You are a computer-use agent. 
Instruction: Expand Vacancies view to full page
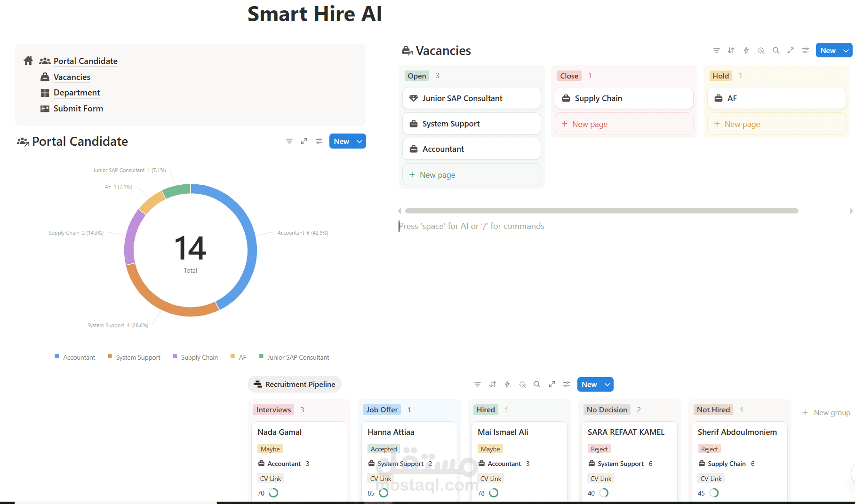[x=791, y=50]
